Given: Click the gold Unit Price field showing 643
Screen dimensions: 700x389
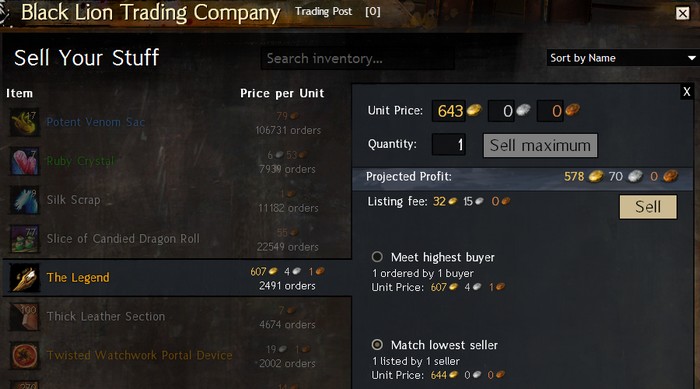Looking at the screenshot, I should pyautogui.click(x=449, y=111).
